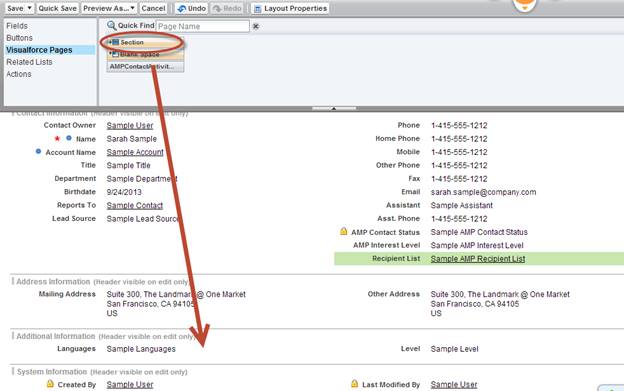Select the Birthdate value 9/24/2013
The width and height of the screenshot is (624, 391).
[124, 192]
